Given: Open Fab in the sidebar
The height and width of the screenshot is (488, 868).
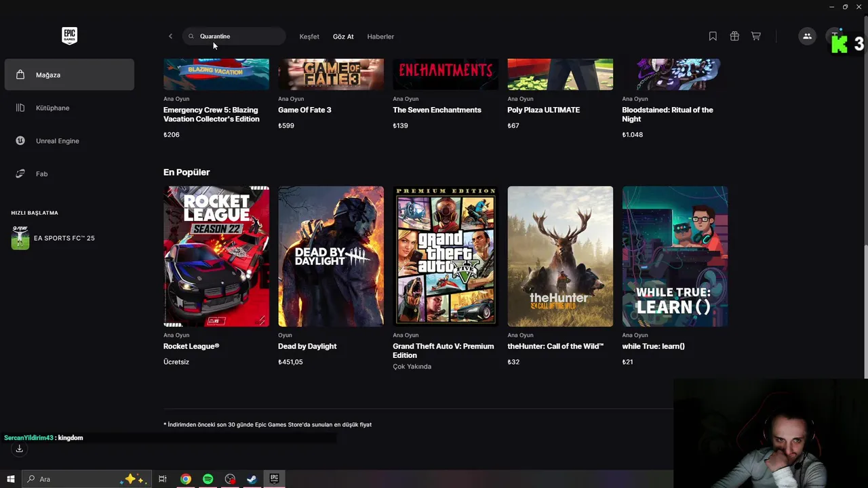Looking at the screenshot, I should 69,174.
